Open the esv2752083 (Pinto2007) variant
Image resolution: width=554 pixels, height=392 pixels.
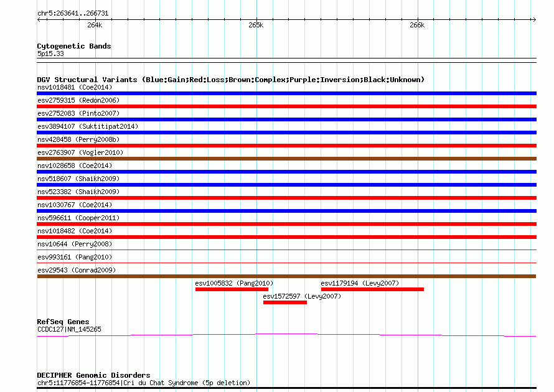tap(286, 119)
